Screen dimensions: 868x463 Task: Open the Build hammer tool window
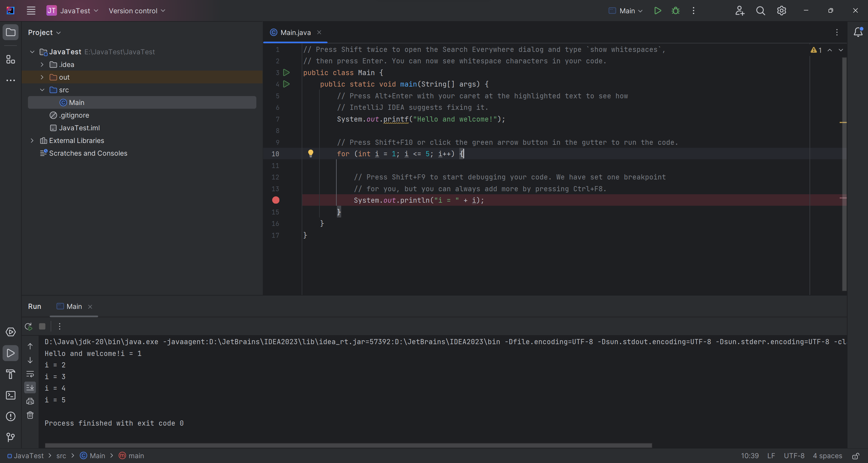[11, 374]
